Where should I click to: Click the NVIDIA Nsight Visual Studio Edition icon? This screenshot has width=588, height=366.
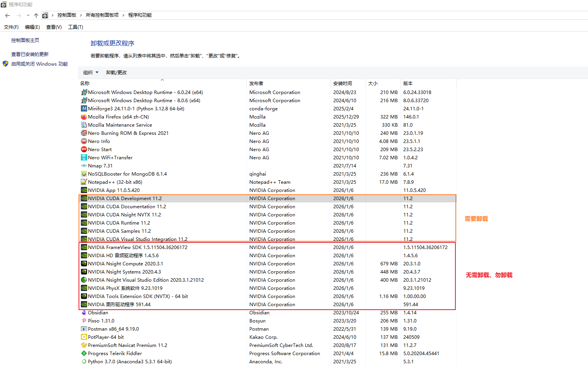tap(84, 280)
